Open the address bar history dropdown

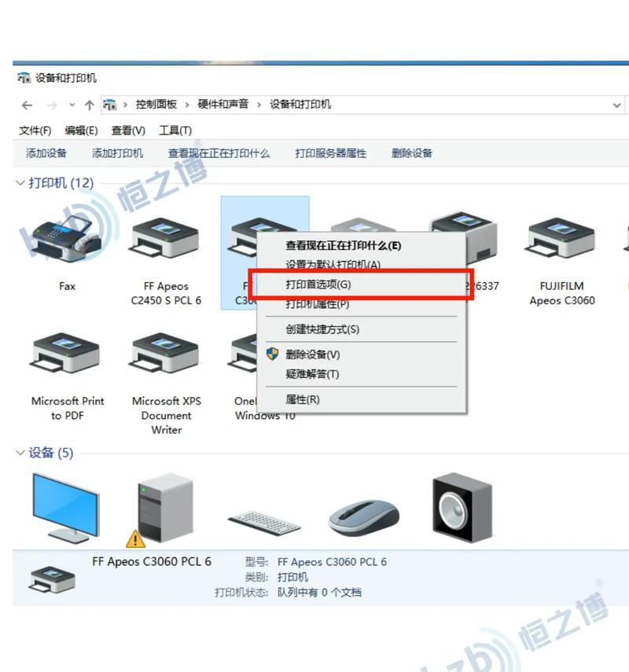tap(616, 105)
